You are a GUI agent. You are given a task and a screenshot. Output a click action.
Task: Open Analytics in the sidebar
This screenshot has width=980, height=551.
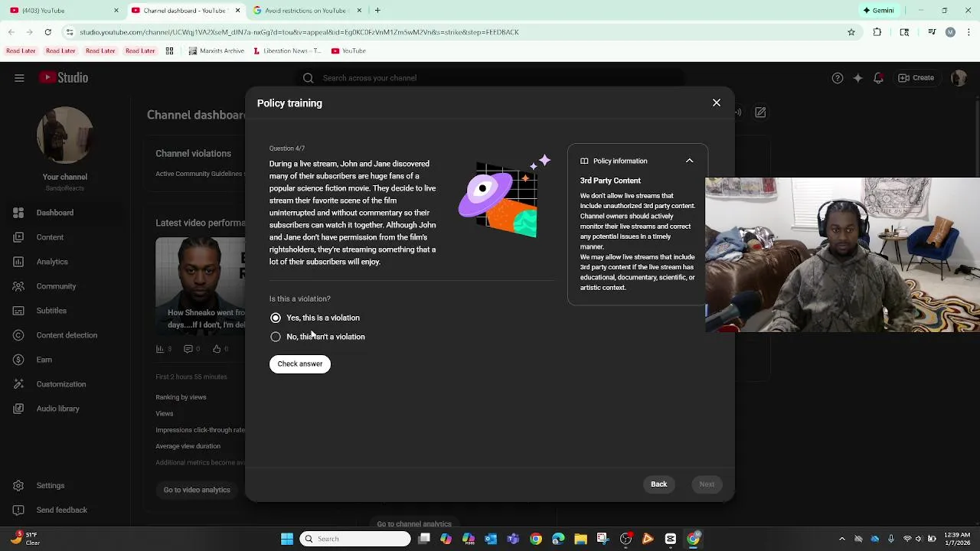pos(65,262)
